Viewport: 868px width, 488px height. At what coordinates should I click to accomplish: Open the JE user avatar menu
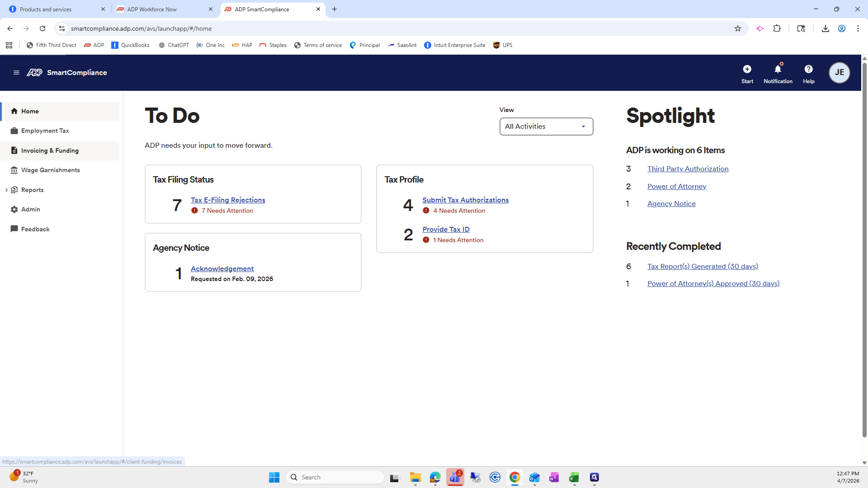coord(839,72)
